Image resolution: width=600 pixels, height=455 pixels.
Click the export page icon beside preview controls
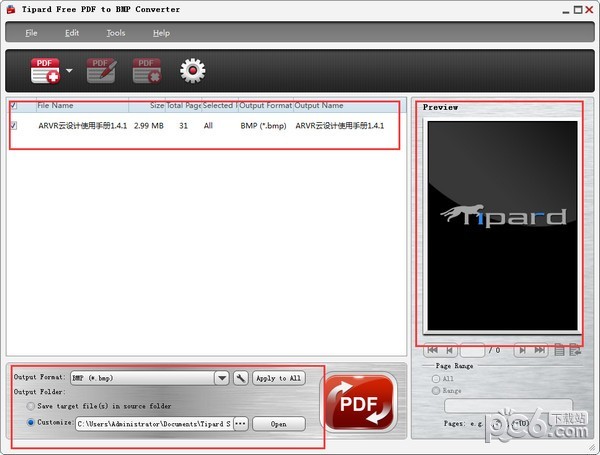pyautogui.click(x=575, y=350)
